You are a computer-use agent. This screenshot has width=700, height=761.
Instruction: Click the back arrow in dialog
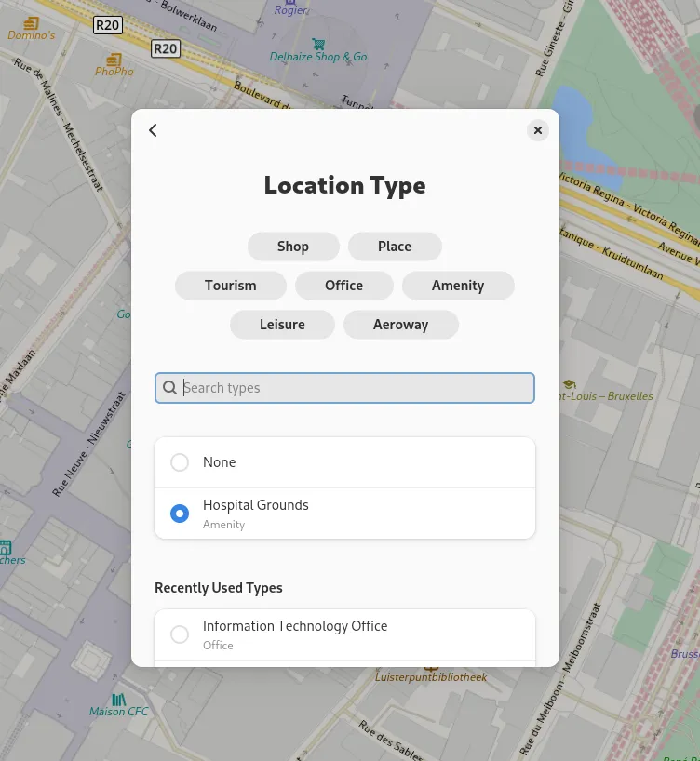click(x=154, y=130)
